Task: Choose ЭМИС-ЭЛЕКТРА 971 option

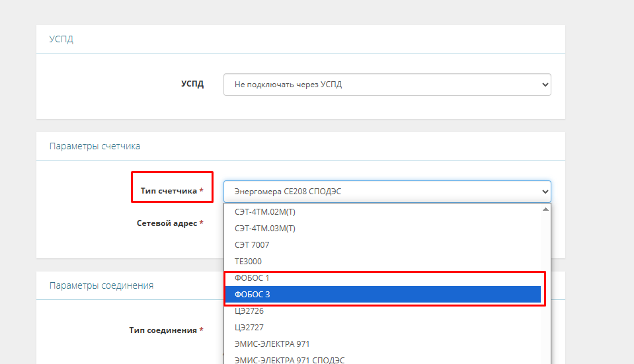Action: coord(383,344)
